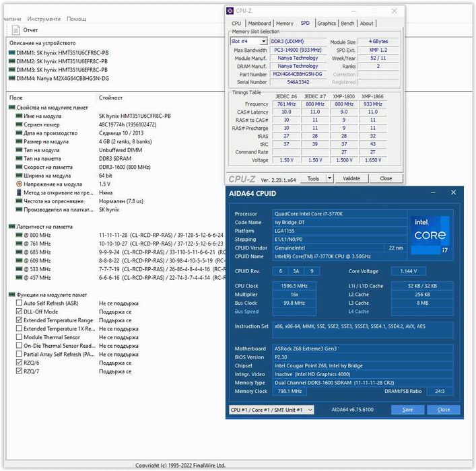Switch to the CPU tab in CPU-Z

(236, 24)
